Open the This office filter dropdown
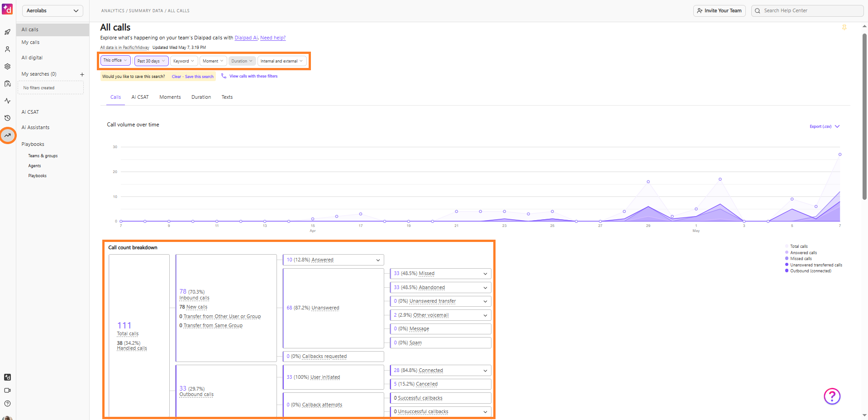 tap(115, 60)
